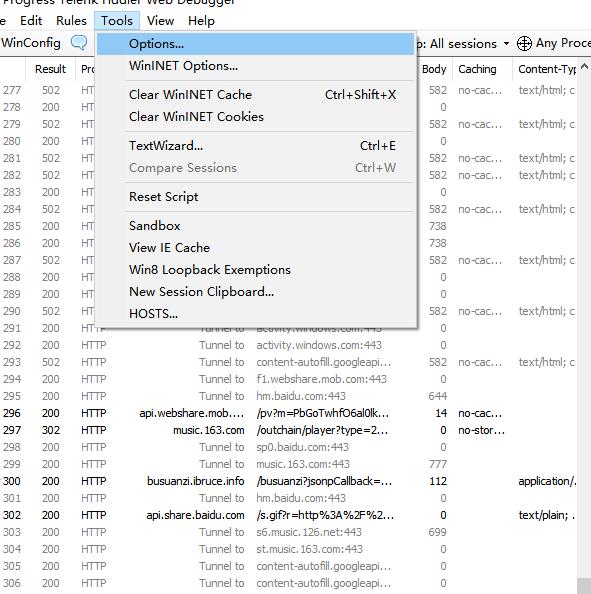Click text/plain content-type cell
The width and height of the screenshot is (591, 594).
(x=546, y=515)
